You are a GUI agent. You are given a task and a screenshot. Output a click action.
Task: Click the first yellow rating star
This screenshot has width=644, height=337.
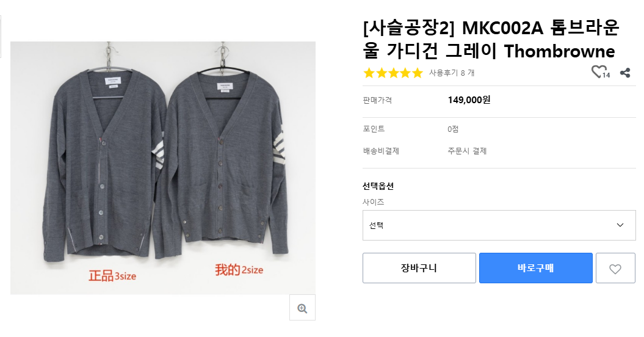click(369, 73)
